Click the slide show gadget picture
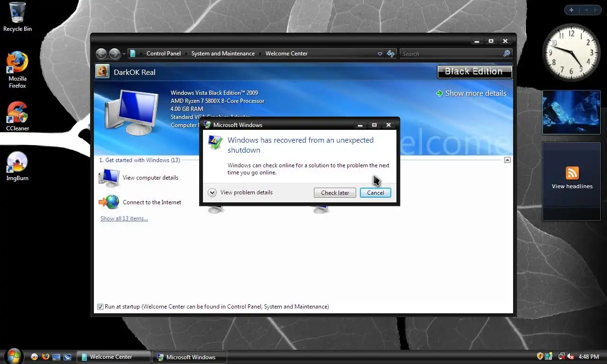Image resolution: width=607 pixels, height=364 pixels. click(x=571, y=112)
